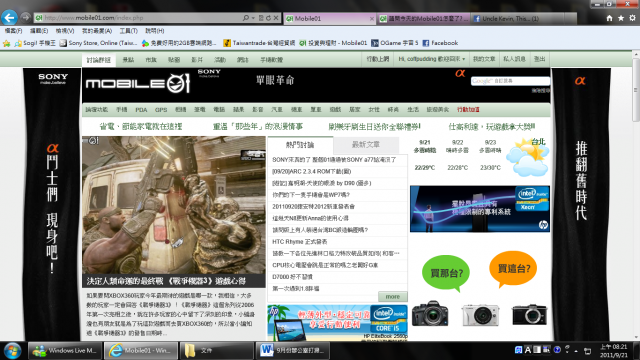Open the GPS forum category
This screenshot has height=360, width=640.
(x=161, y=109)
